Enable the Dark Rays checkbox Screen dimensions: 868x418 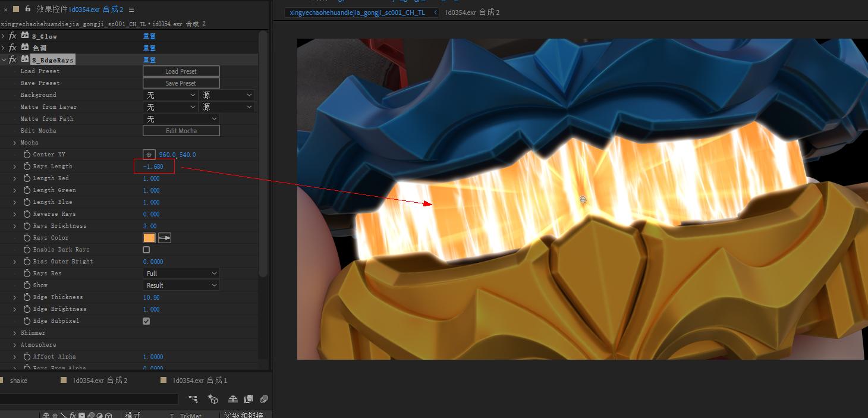pyautogui.click(x=146, y=250)
